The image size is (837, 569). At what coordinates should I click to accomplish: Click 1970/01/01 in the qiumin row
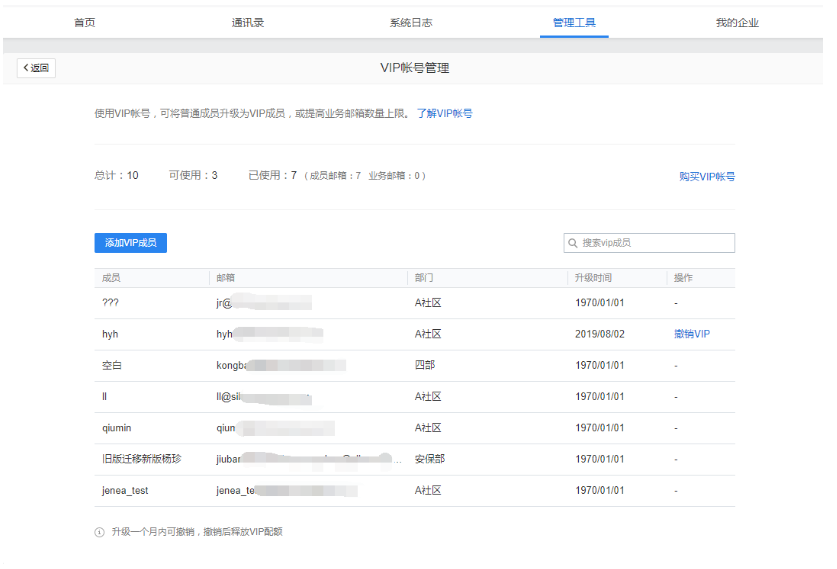pos(599,428)
